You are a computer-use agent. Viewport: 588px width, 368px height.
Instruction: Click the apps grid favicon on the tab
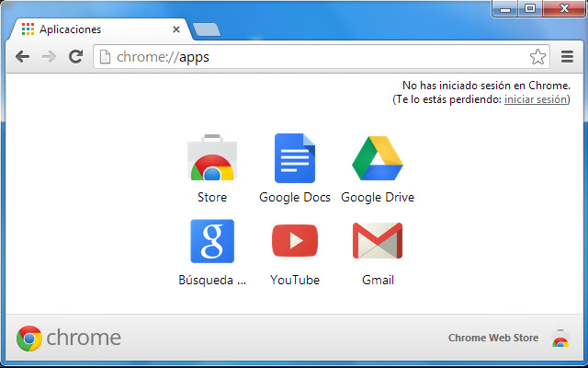tap(28, 29)
